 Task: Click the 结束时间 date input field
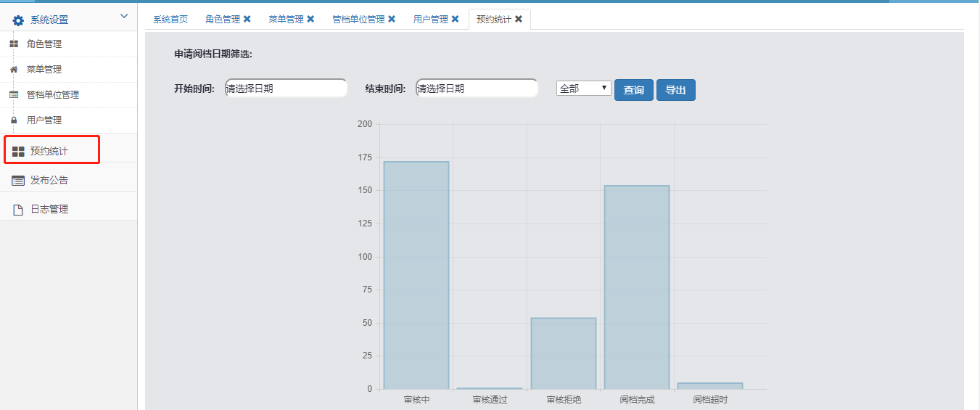(x=477, y=89)
